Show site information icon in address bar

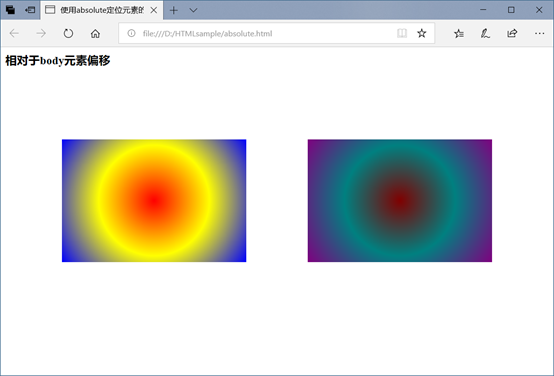131,33
